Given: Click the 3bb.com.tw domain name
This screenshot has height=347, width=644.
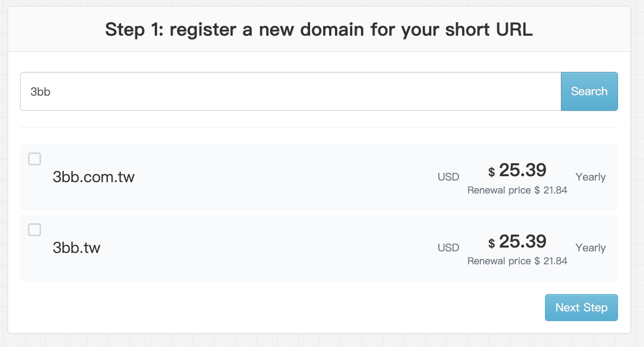Looking at the screenshot, I should pyautogui.click(x=94, y=177).
